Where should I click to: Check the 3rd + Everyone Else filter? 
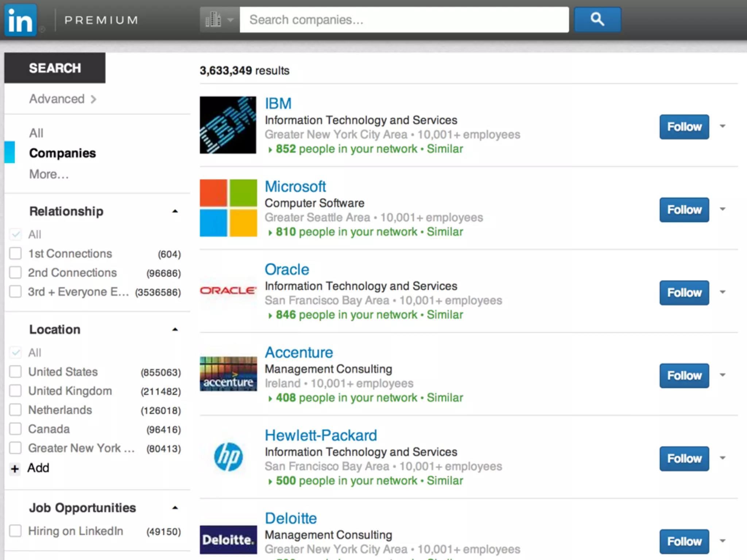point(15,292)
